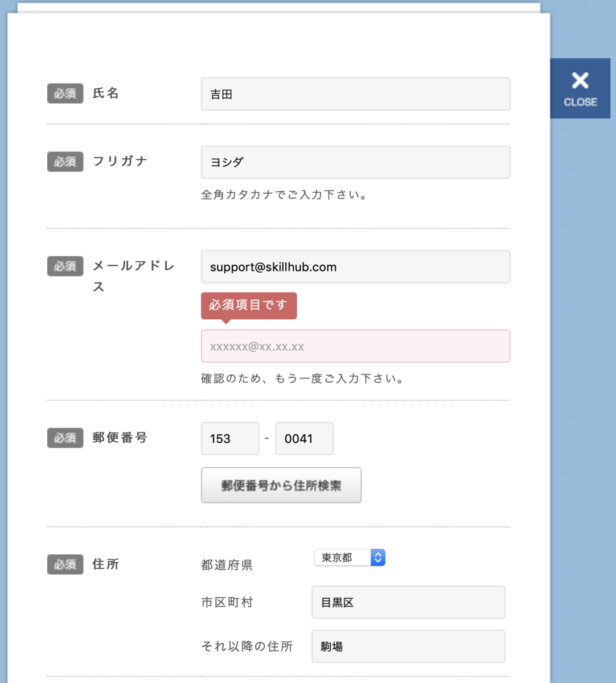Click the 必須 badge beside 住所
Image resolution: width=616 pixels, height=683 pixels.
[x=65, y=565]
